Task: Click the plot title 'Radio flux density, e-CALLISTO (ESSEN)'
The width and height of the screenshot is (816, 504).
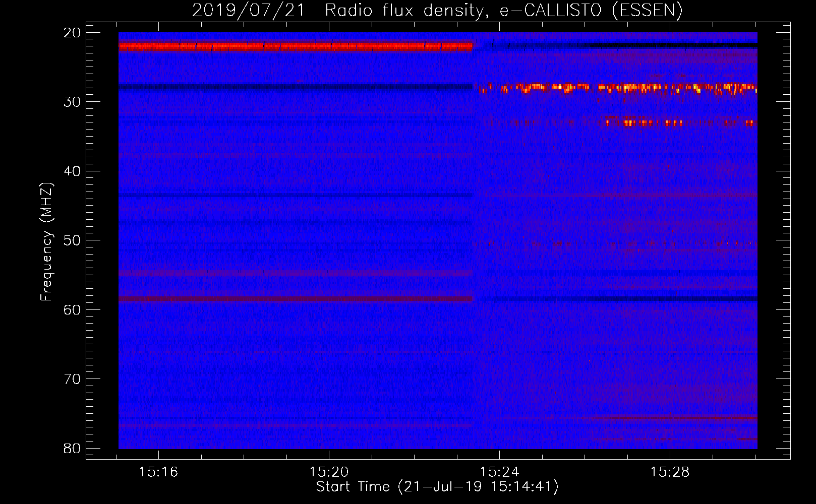Action: [x=437, y=10]
